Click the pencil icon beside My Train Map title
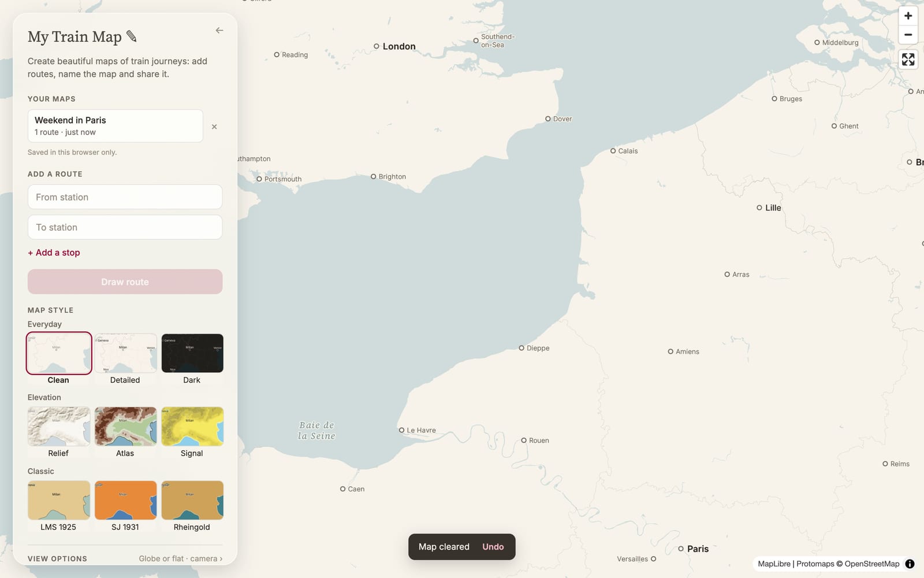This screenshot has width=924, height=578. point(132,36)
